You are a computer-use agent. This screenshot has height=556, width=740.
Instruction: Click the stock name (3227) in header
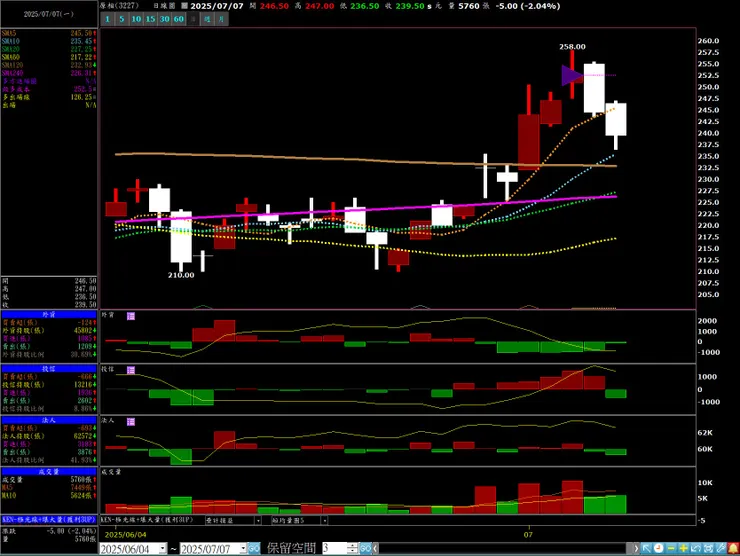(120, 6)
